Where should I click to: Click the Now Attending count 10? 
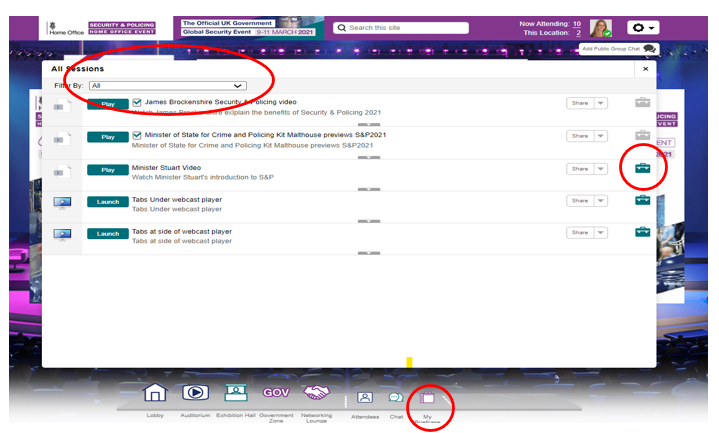[x=577, y=24]
